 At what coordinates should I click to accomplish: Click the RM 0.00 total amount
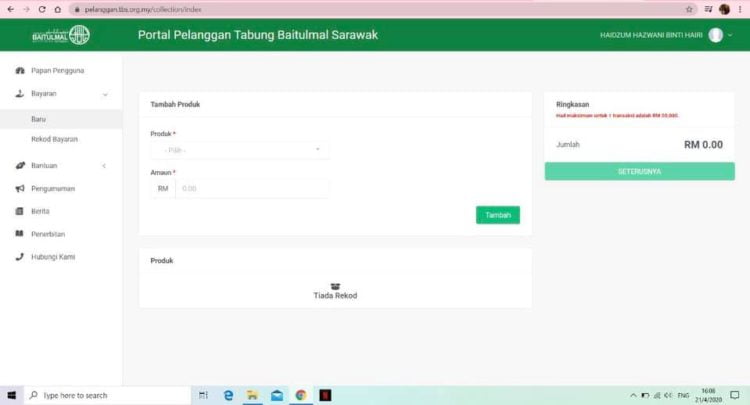703,144
